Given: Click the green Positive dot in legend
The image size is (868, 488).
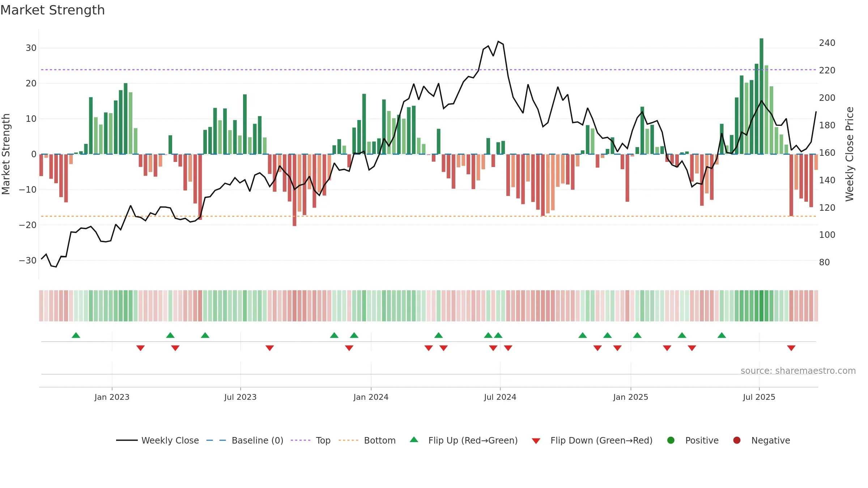Looking at the screenshot, I should click(671, 440).
